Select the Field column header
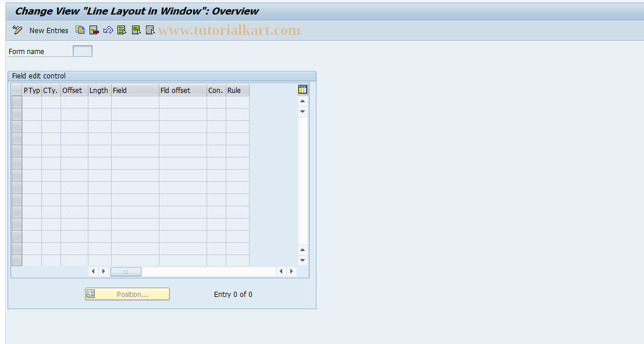Image resolution: width=644 pixels, height=344 pixels. [x=135, y=90]
